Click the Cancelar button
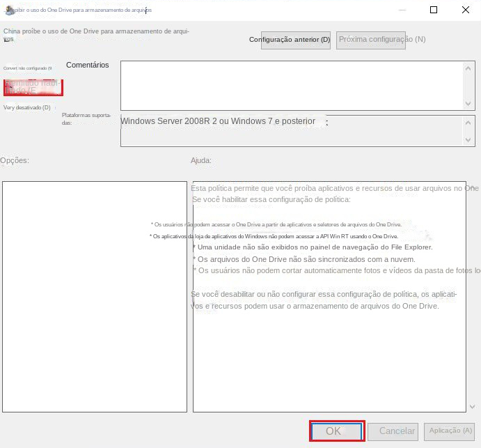 393,431
